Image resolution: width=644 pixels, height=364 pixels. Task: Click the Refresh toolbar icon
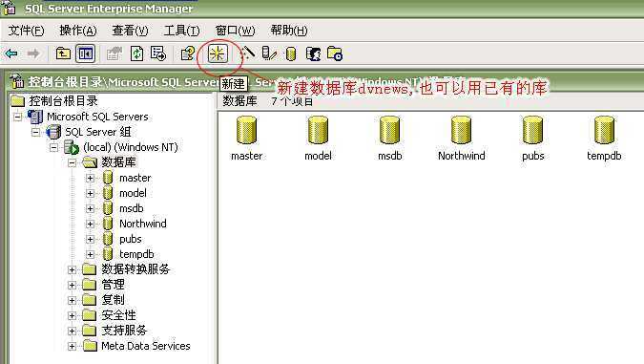(136, 54)
